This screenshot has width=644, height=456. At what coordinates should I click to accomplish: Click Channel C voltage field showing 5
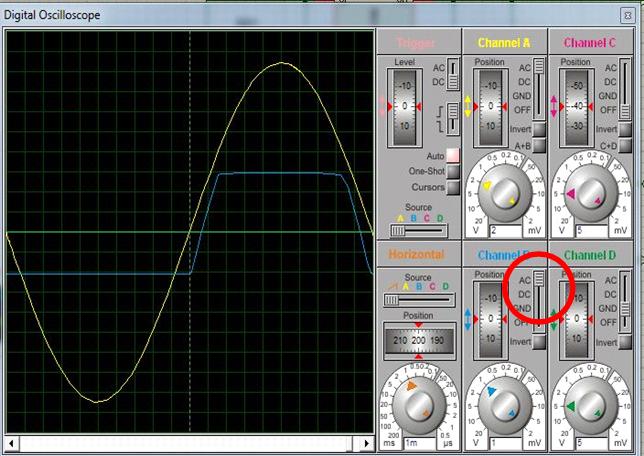[592, 230]
